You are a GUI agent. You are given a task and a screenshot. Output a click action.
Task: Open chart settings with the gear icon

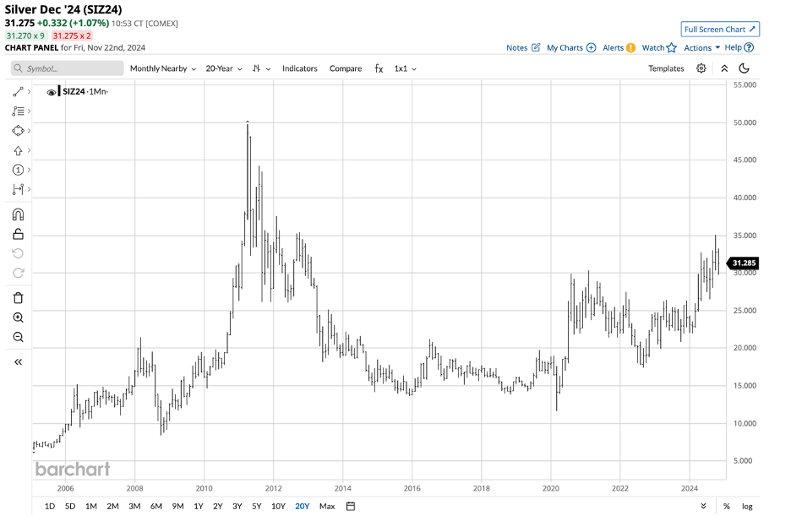pyautogui.click(x=701, y=68)
